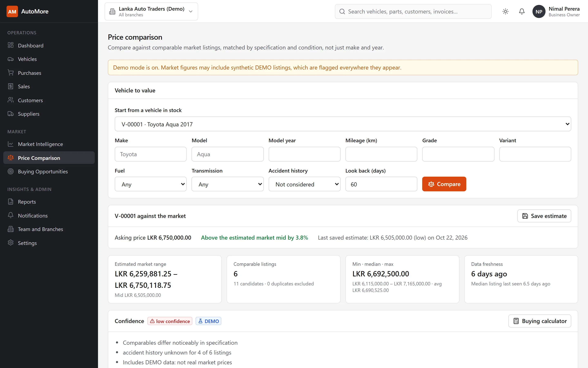Click the Suppliers truck icon in sidebar
The image size is (588, 368).
pyautogui.click(x=10, y=114)
